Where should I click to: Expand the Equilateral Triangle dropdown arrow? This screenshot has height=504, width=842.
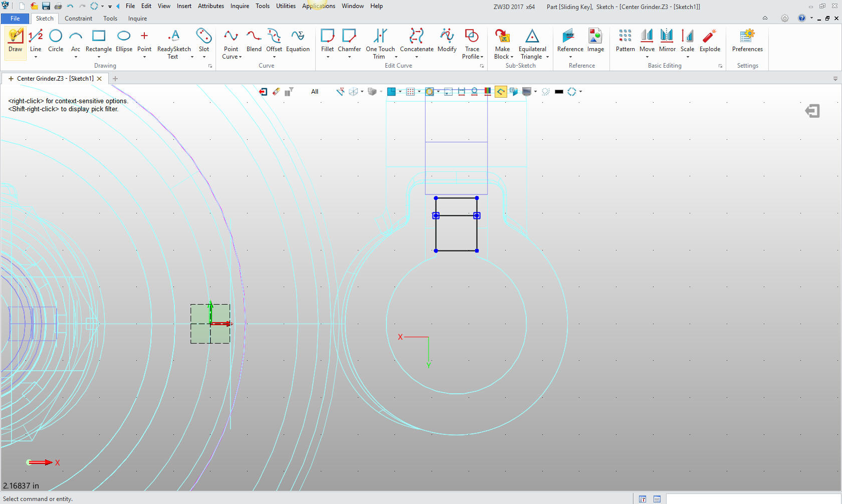click(547, 57)
